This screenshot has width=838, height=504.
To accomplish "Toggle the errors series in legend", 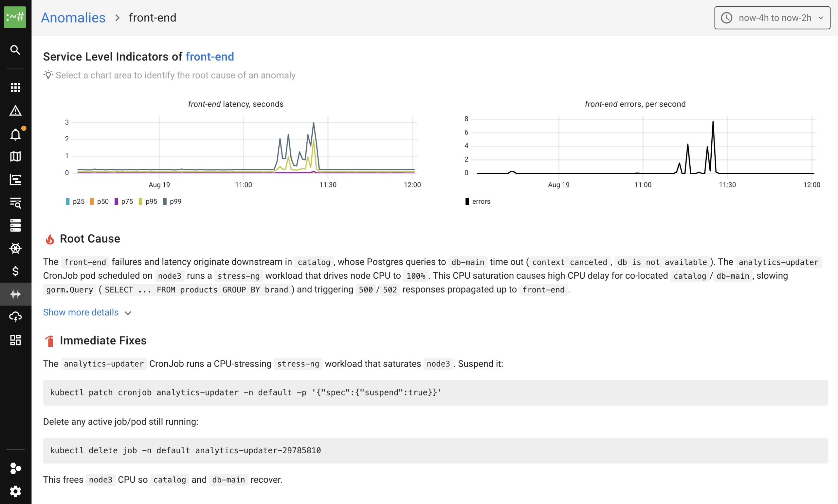I will pos(478,201).
